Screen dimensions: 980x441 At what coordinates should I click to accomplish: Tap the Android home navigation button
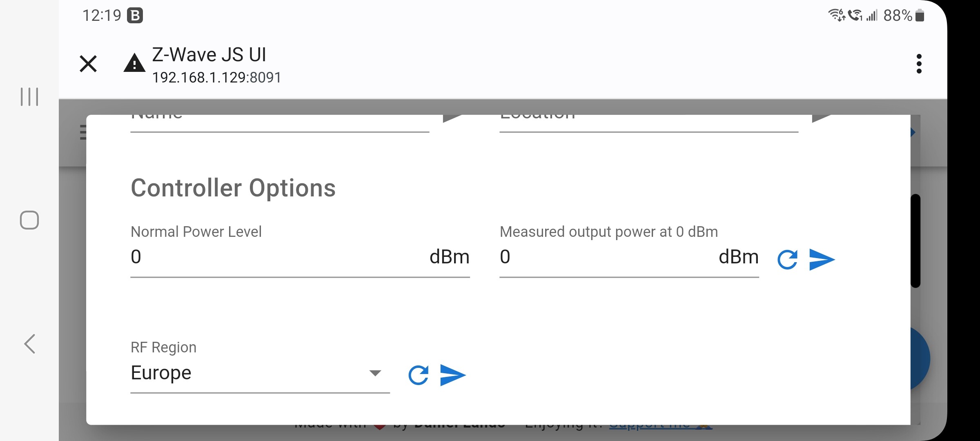pyautogui.click(x=29, y=220)
